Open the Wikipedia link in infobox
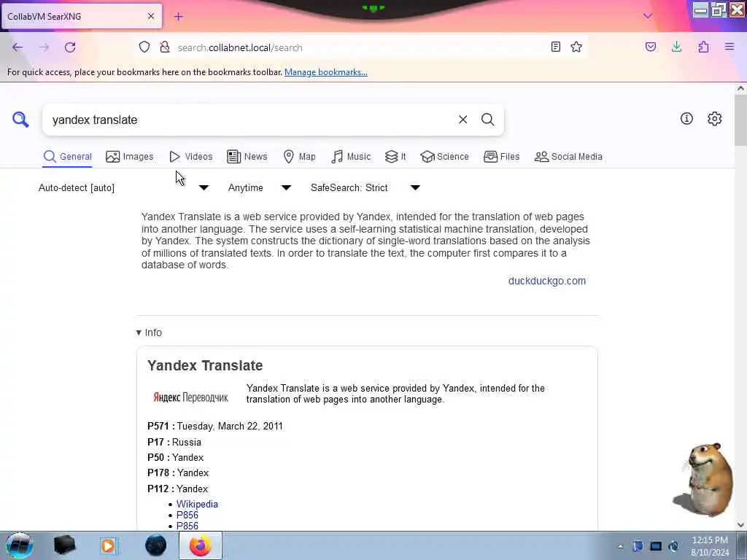The image size is (747, 560). coord(197,505)
